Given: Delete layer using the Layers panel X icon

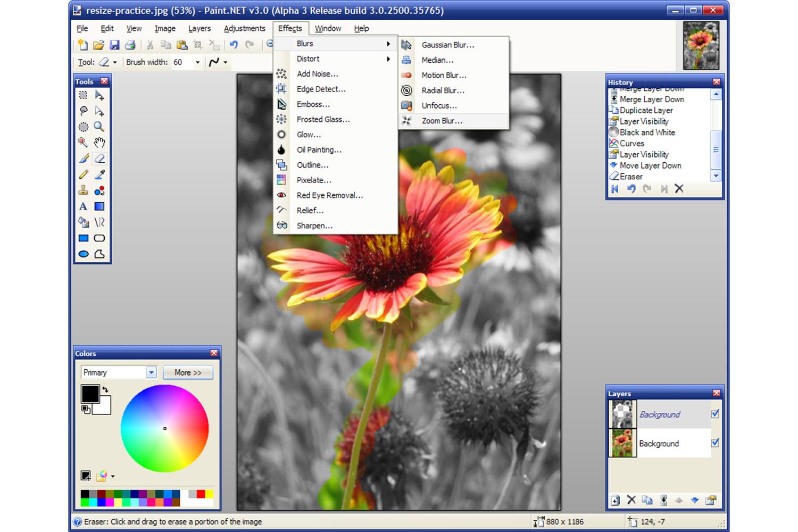Looking at the screenshot, I should [631, 500].
